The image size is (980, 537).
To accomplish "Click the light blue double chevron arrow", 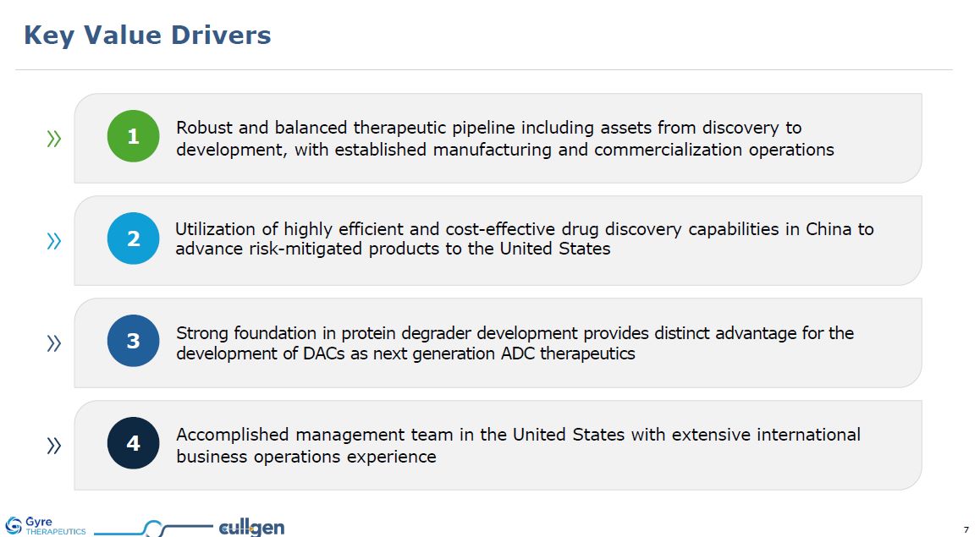I will click(x=54, y=241).
